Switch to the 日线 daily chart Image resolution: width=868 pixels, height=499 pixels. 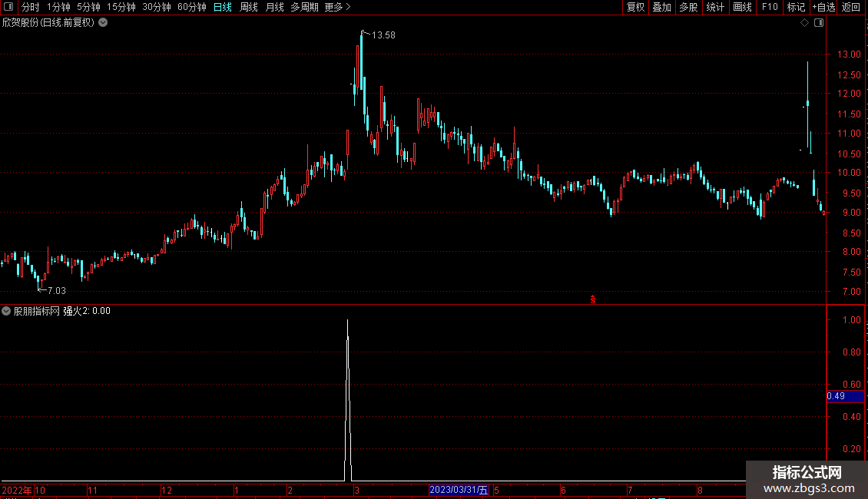223,7
